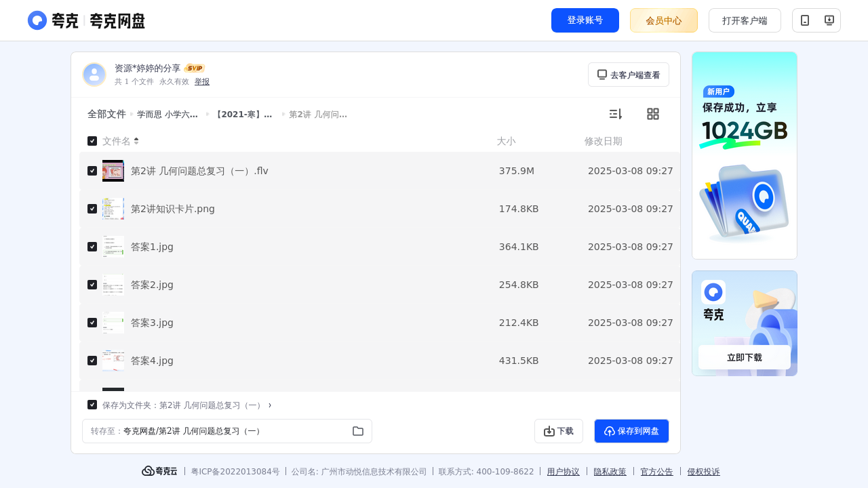Open thumbnail of 答案1.jpg
Image resolution: width=868 pixels, height=488 pixels.
tap(113, 247)
